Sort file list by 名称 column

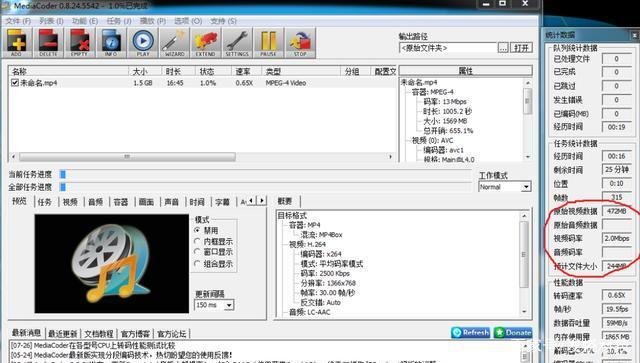click(x=69, y=71)
